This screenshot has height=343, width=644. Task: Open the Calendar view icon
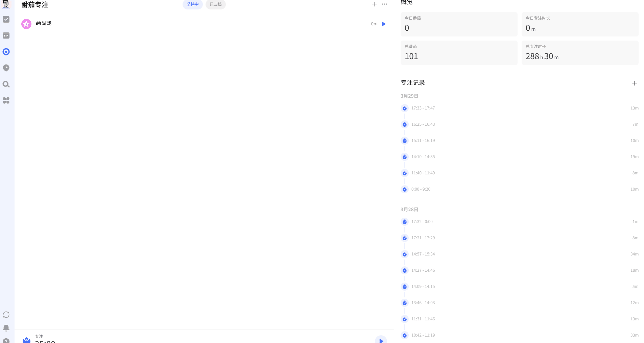point(6,35)
